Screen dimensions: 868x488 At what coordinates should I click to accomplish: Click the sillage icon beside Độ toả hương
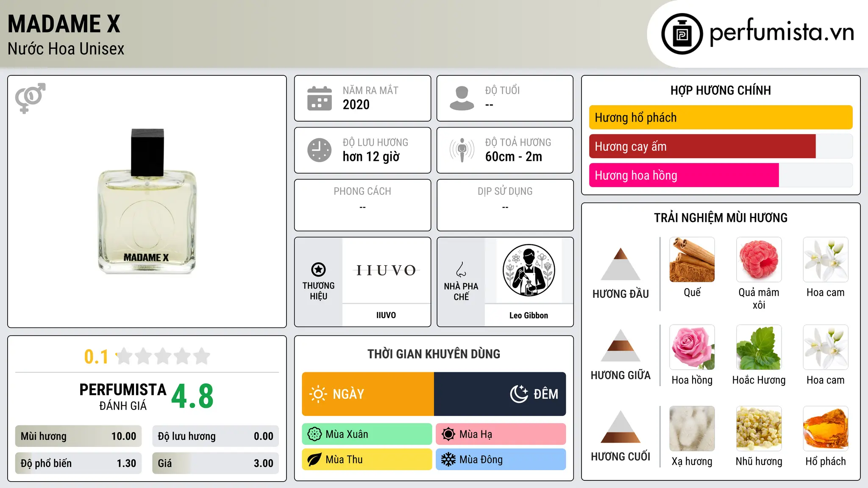tap(462, 150)
